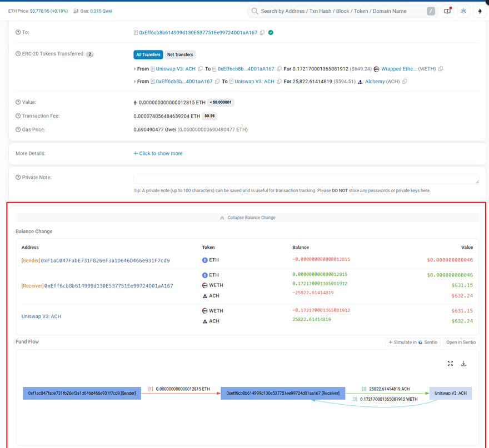Download the Fund Flow diagram
The width and height of the screenshot is (489, 448).
[x=464, y=364]
